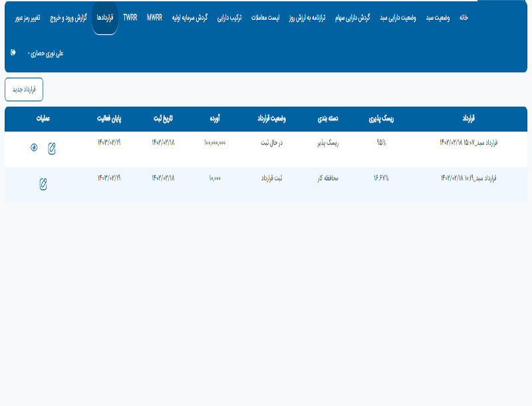Viewport: 532px width, 406px height.
Task: Open the TWRR report
Action: tap(130, 18)
